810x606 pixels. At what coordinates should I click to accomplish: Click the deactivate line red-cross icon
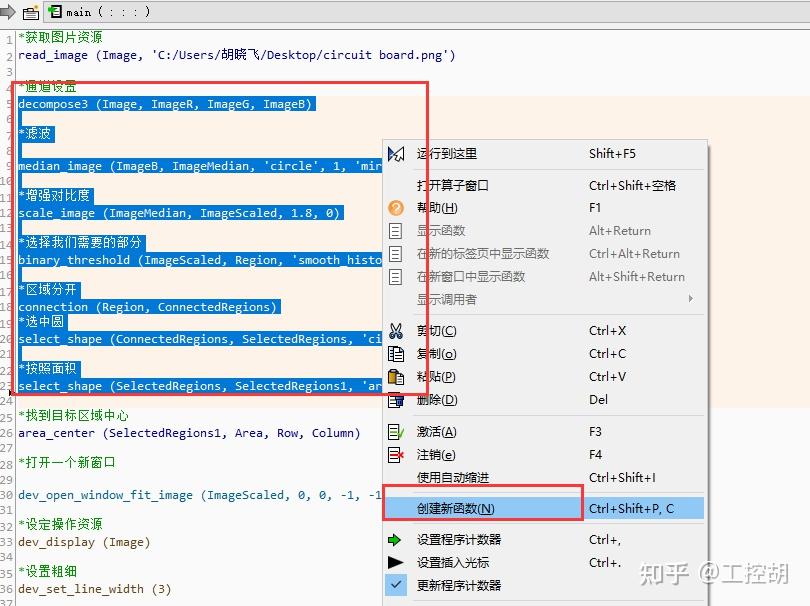(396, 455)
